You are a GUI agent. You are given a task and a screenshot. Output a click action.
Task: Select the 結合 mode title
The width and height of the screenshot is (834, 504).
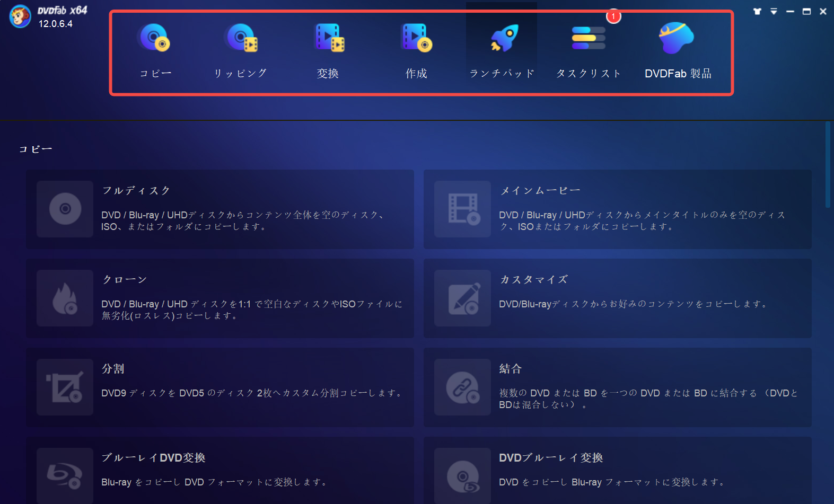pyautogui.click(x=511, y=368)
